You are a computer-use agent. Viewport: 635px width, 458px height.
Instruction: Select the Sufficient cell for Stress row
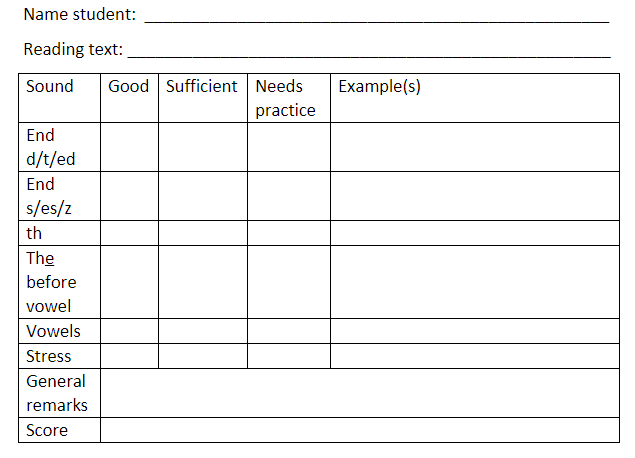click(x=203, y=356)
